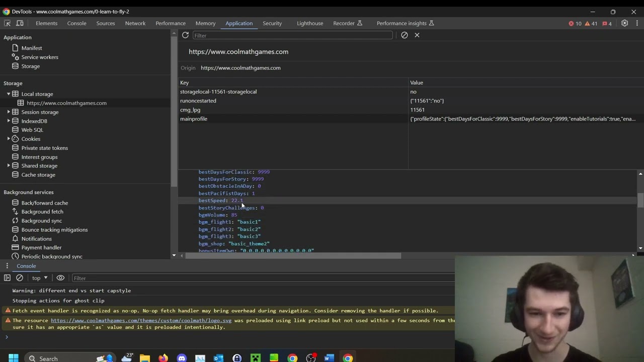Image resolution: width=644 pixels, height=362 pixels.
Task: Switch to the Console tab in top bar
Action: [x=76, y=23]
